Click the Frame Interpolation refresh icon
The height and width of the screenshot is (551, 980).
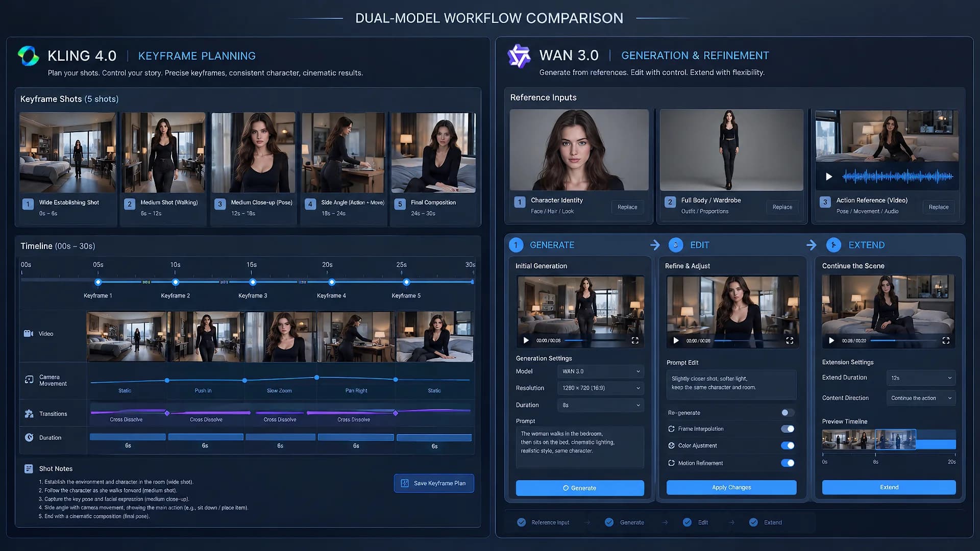[672, 429]
